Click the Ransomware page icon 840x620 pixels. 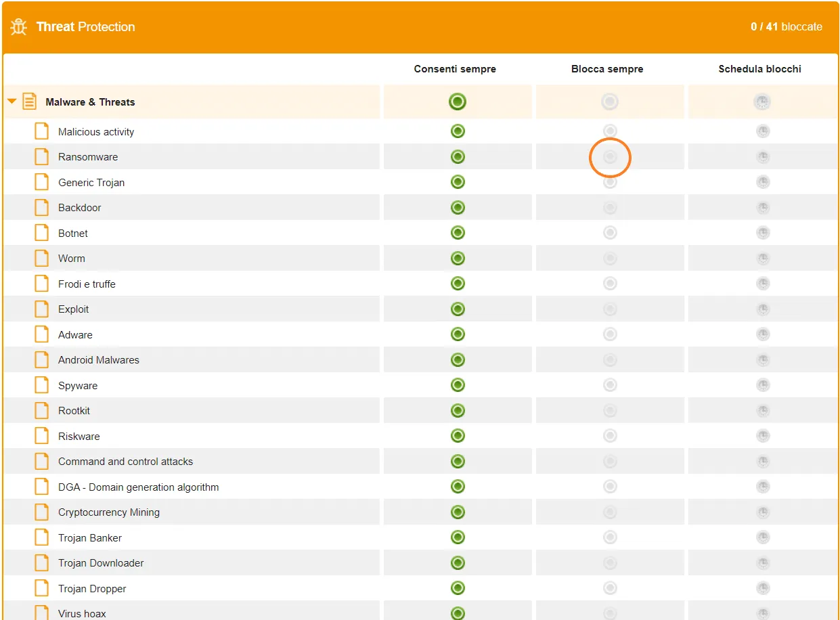click(42, 157)
